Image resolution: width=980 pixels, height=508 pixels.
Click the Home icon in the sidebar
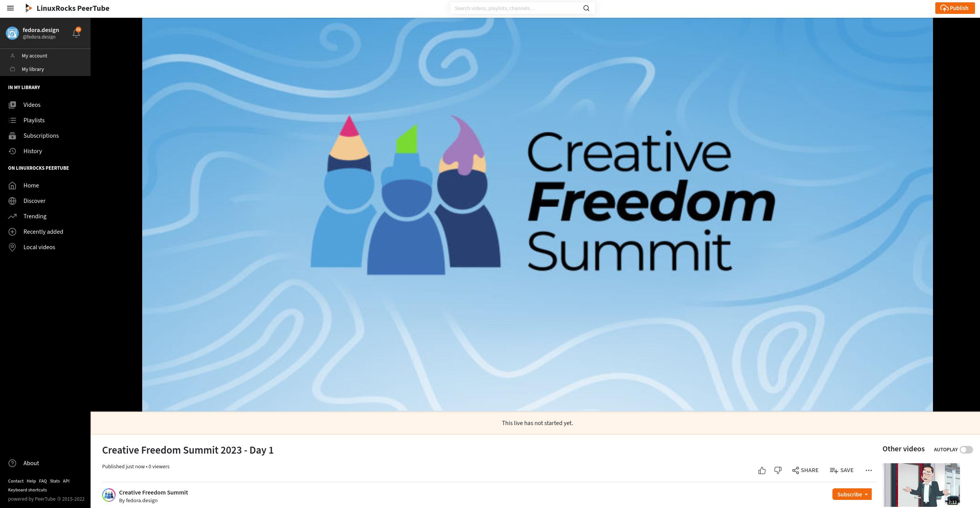click(12, 185)
